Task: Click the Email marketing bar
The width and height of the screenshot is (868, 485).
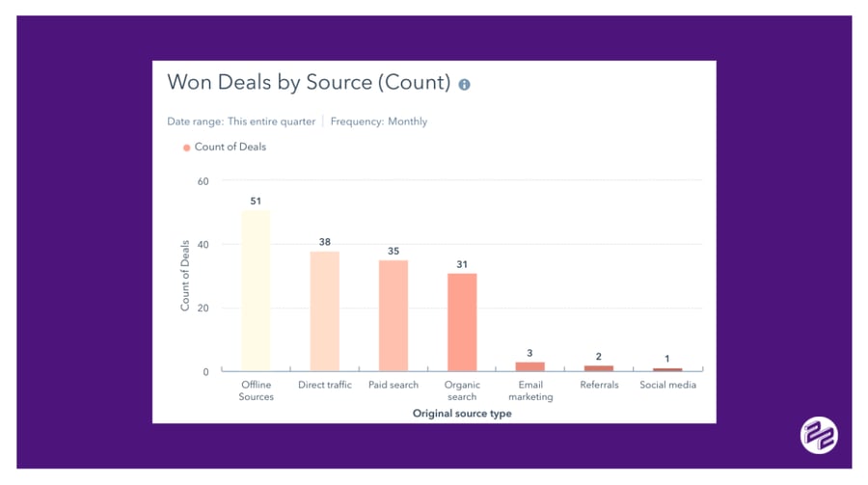Action: [530, 366]
